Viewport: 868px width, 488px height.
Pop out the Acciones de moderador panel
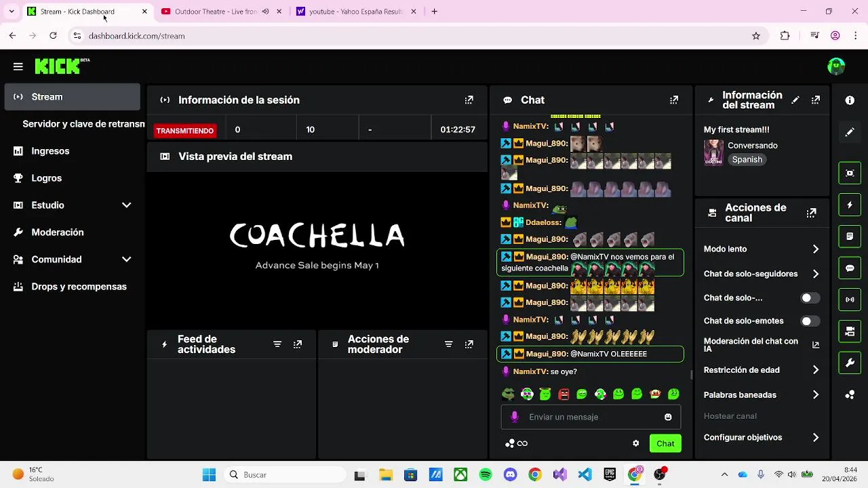tap(469, 344)
